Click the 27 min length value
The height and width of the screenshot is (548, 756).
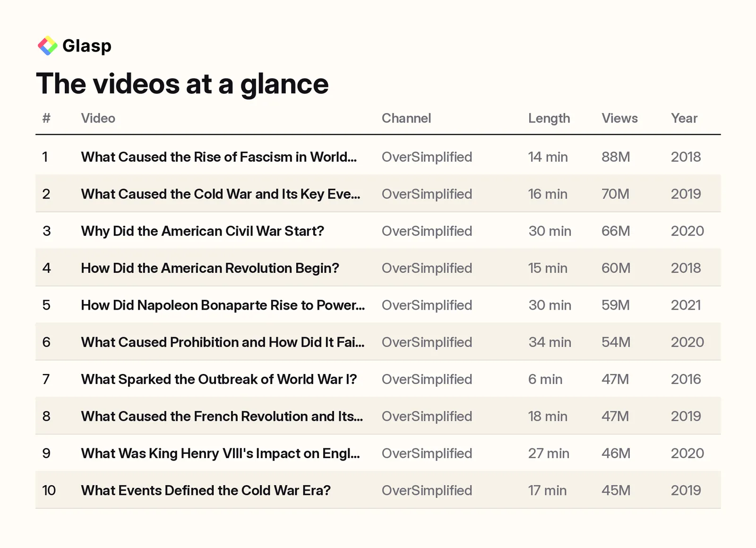549,453
